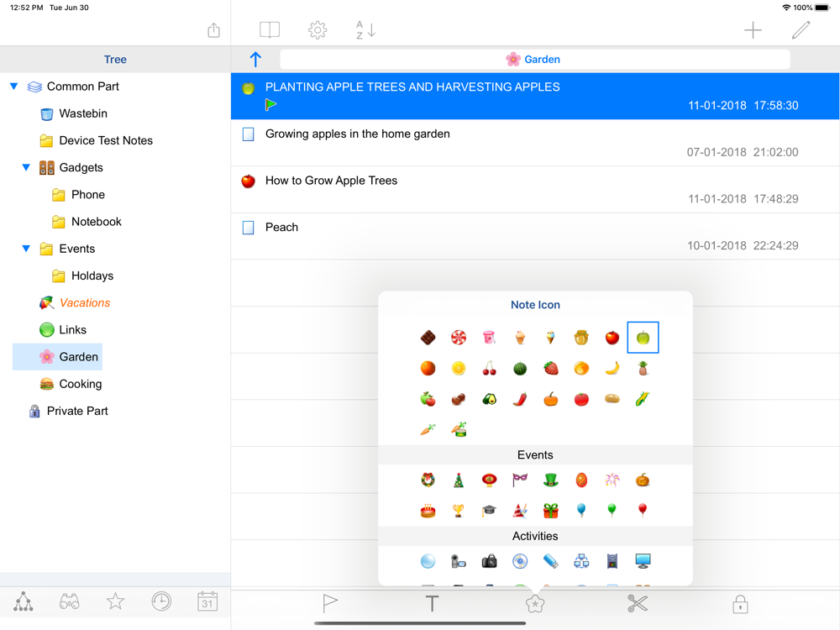
Task: Select Device Test Notes folder
Action: pos(97,140)
